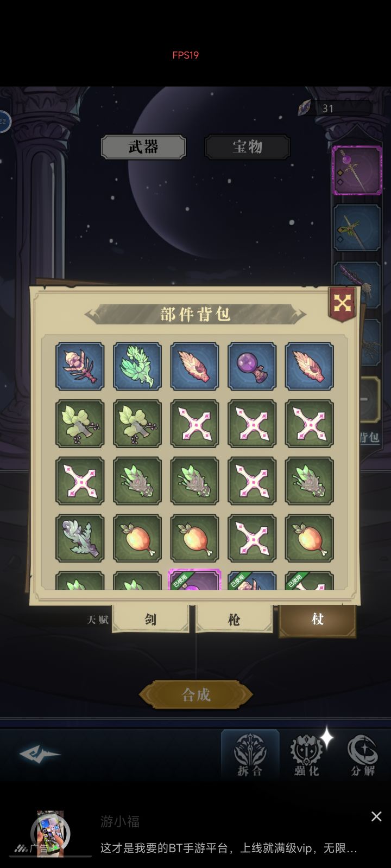Open the 强化 gear icon

tap(307, 754)
